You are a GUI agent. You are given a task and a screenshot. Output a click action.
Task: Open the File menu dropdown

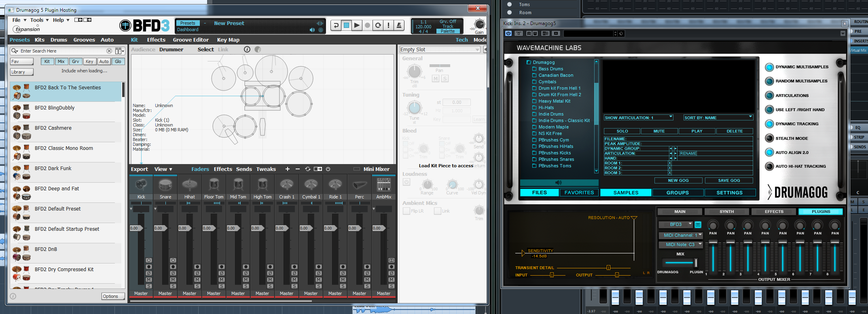pyautogui.click(x=19, y=20)
